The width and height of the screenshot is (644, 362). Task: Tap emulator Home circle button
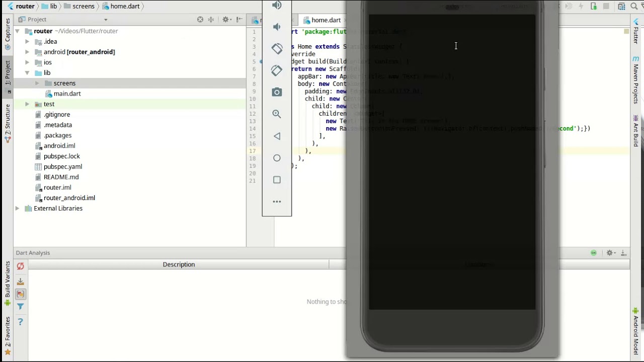coord(277,158)
